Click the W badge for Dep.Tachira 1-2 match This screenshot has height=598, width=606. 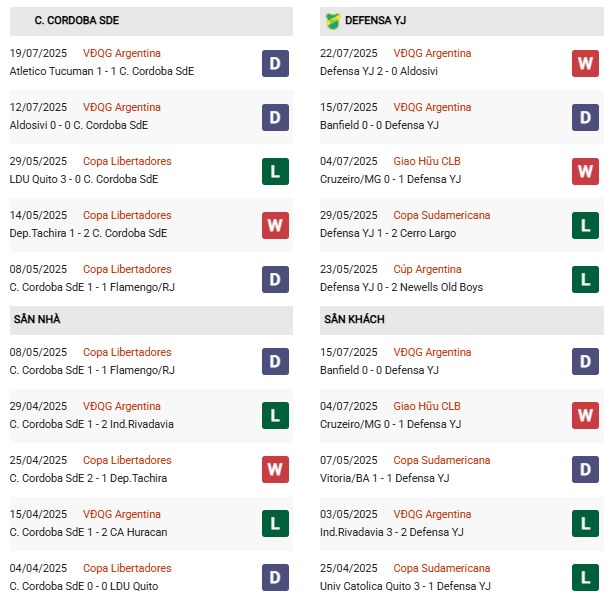tap(276, 225)
